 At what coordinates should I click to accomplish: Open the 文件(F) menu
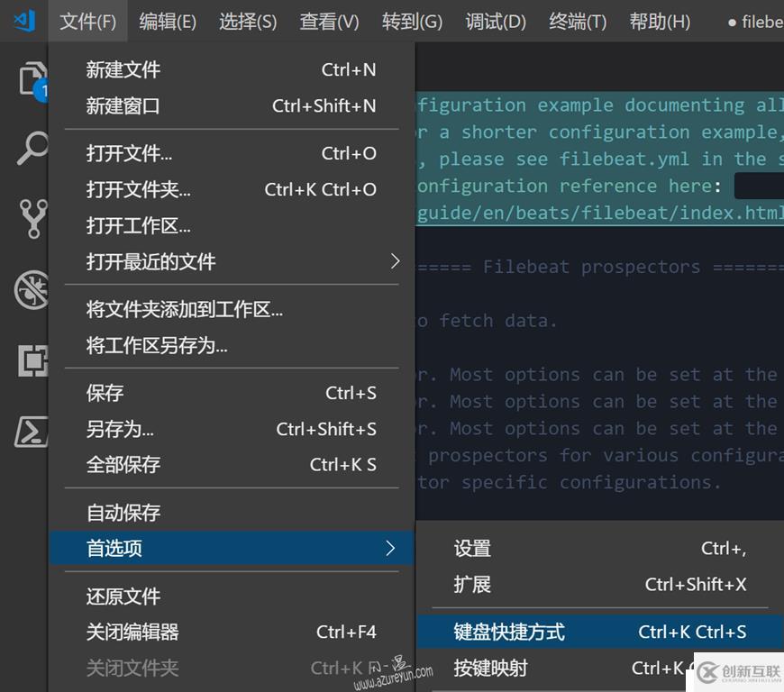click(87, 22)
